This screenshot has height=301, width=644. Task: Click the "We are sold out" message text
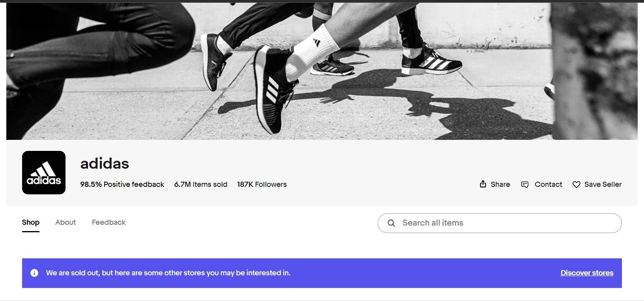click(x=168, y=273)
